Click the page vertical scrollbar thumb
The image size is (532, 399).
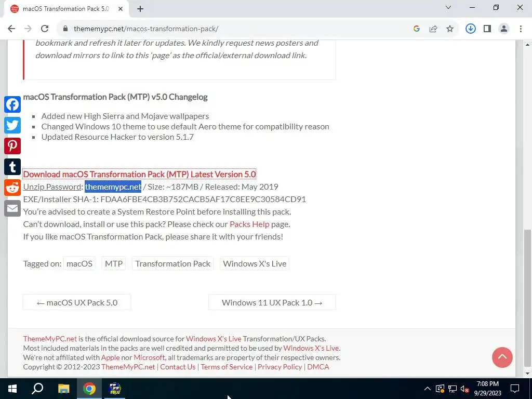[527, 299]
